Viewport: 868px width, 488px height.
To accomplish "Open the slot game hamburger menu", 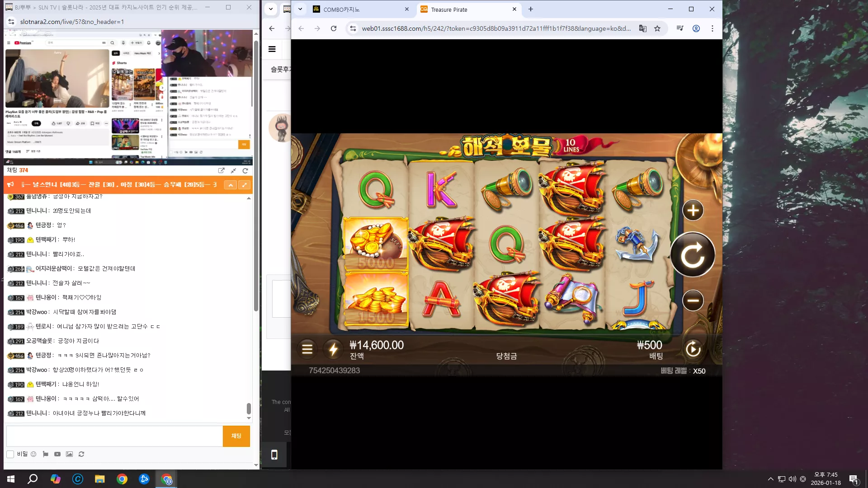I will [307, 349].
